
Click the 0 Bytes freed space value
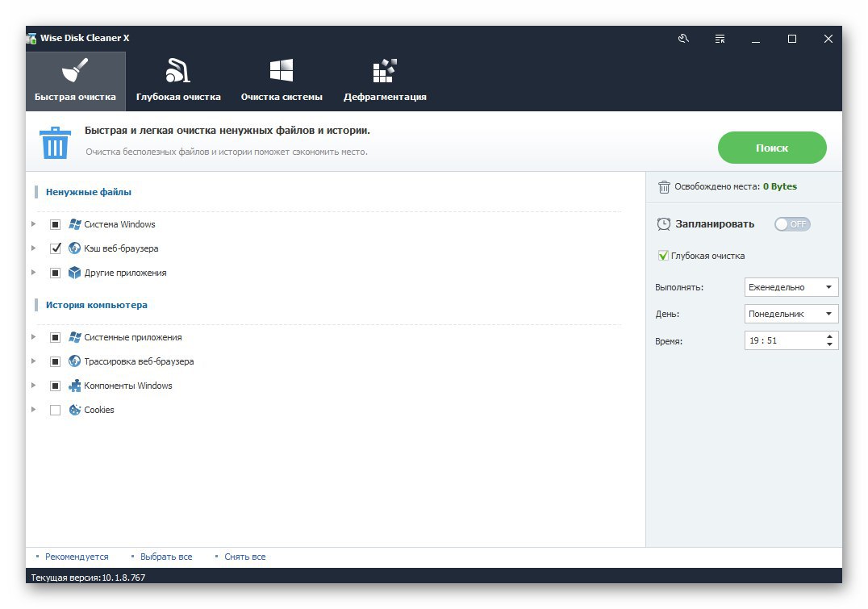(x=780, y=186)
